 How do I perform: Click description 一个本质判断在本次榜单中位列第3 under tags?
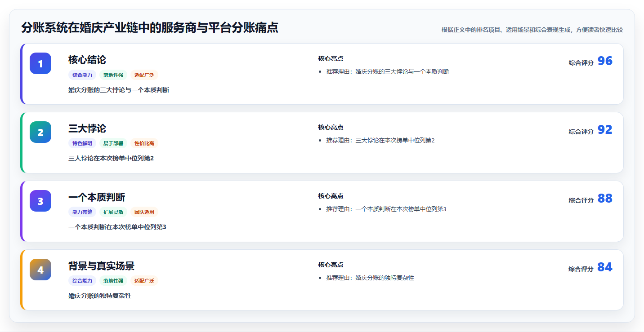117,227
